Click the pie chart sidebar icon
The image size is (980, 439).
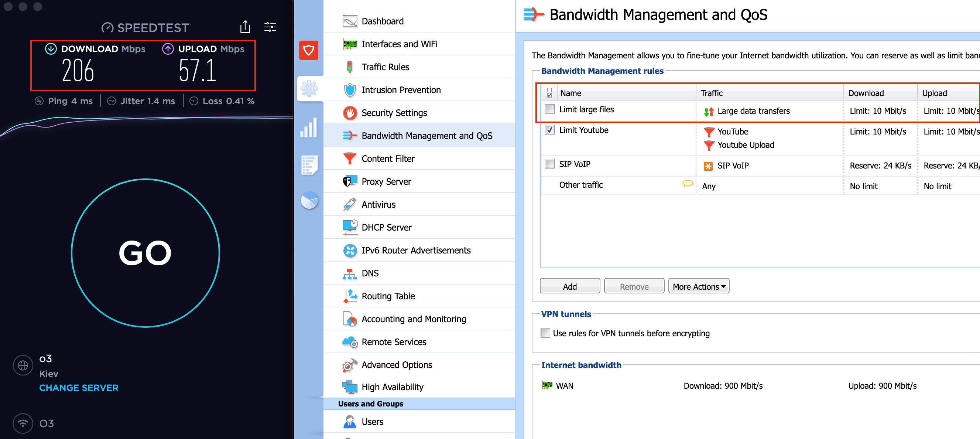point(309,201)
